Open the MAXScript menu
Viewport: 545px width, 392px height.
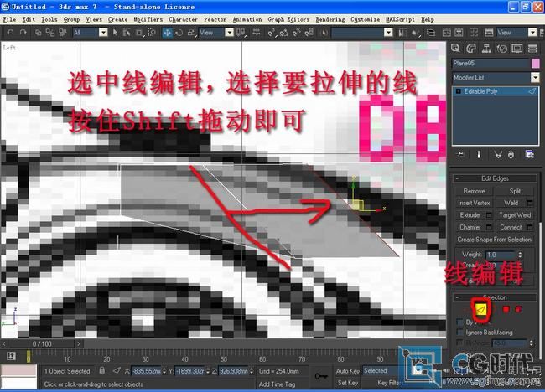tap(400, 19)
